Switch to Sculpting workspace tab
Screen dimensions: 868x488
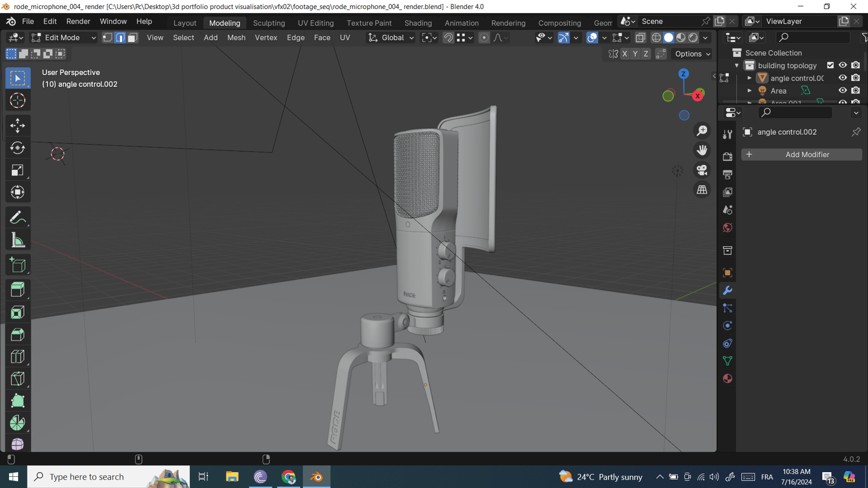coord(269,23)
